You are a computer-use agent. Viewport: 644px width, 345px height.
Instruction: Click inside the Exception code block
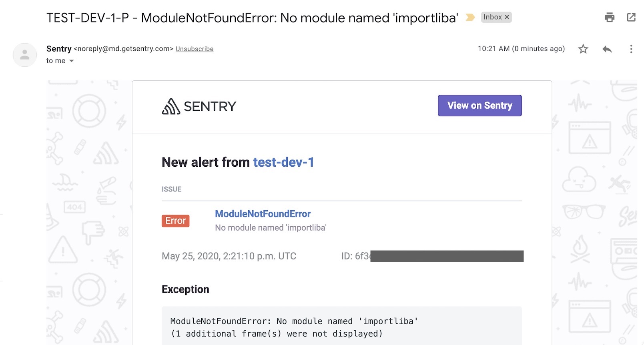click(341, 327)
